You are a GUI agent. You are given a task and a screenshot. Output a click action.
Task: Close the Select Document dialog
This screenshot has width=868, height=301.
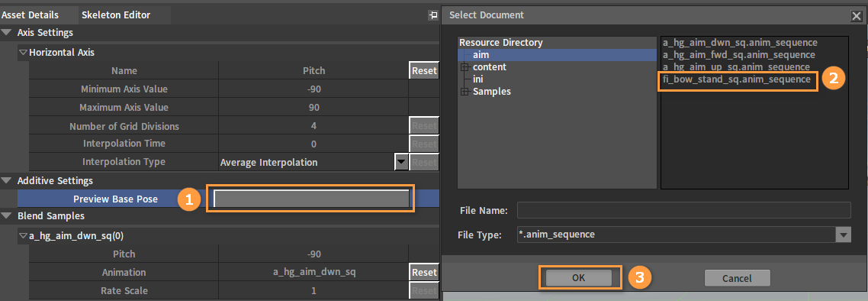click(856, 15)
